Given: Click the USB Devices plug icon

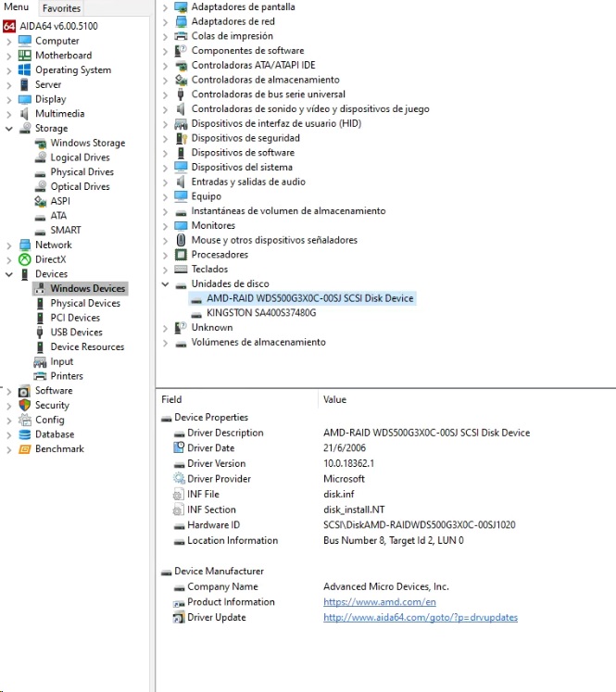Looking at the screenshot, I should click(x=40, y=333).
